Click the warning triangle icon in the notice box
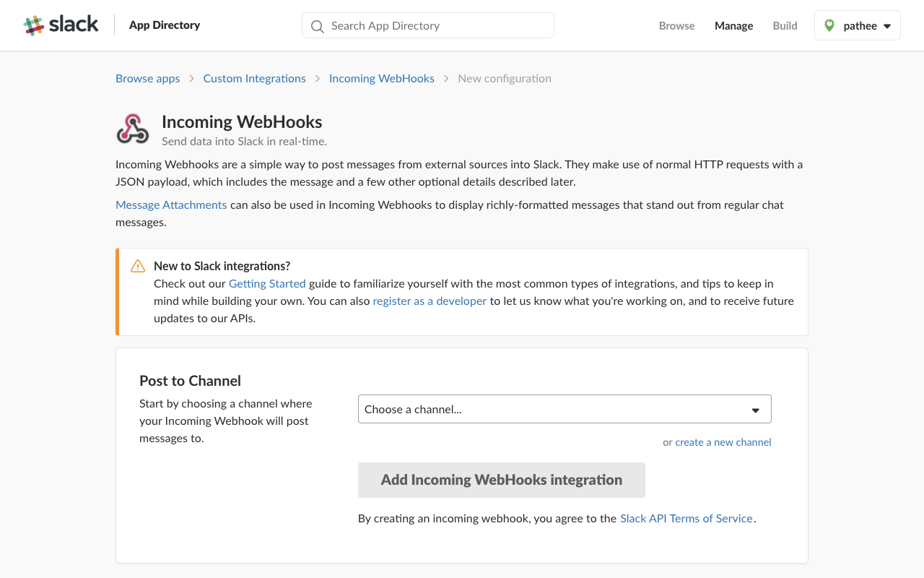The width and height of the screenshot is (924, 578). coord(137,266)
